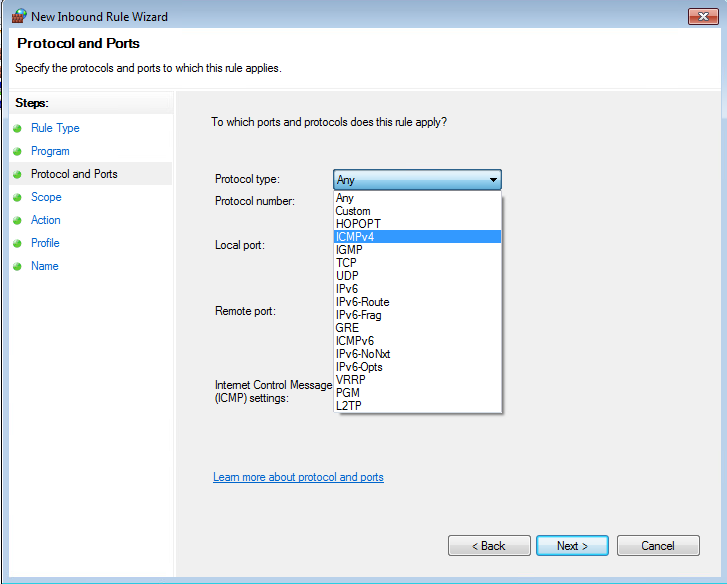727x584 pixels.
Task: Select TCP as the protocol type
Action: point(417,263)
